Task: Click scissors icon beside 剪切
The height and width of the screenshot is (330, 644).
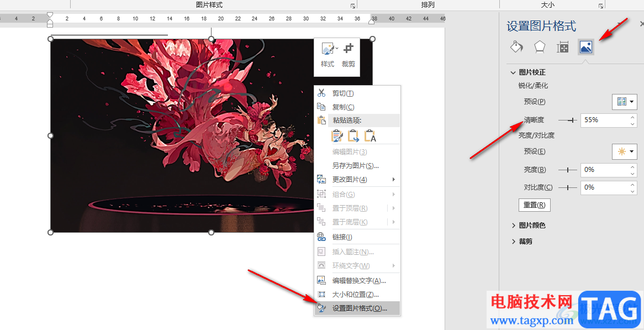Action: point(321,93)
